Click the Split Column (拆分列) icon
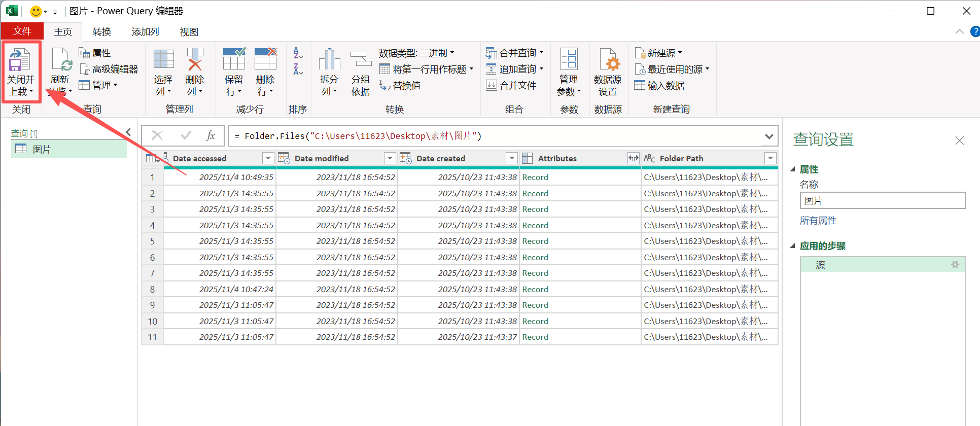 pos(329,59)
